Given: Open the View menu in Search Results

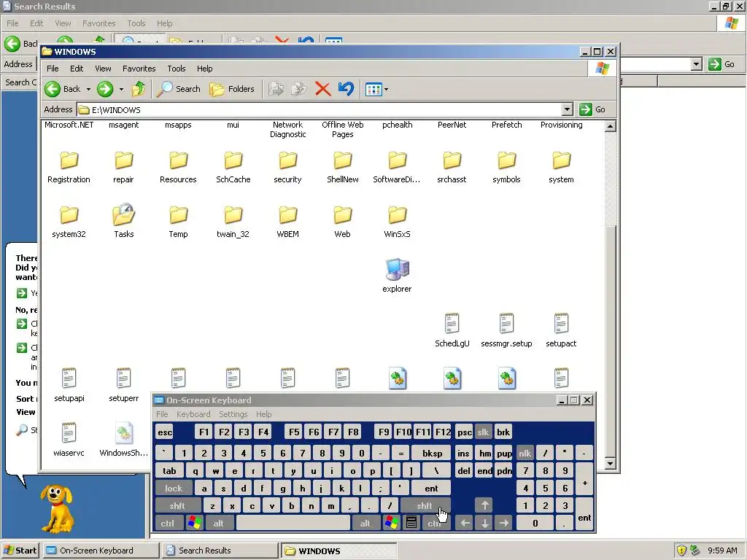Looking at the screenshot, I should (63, 23).
